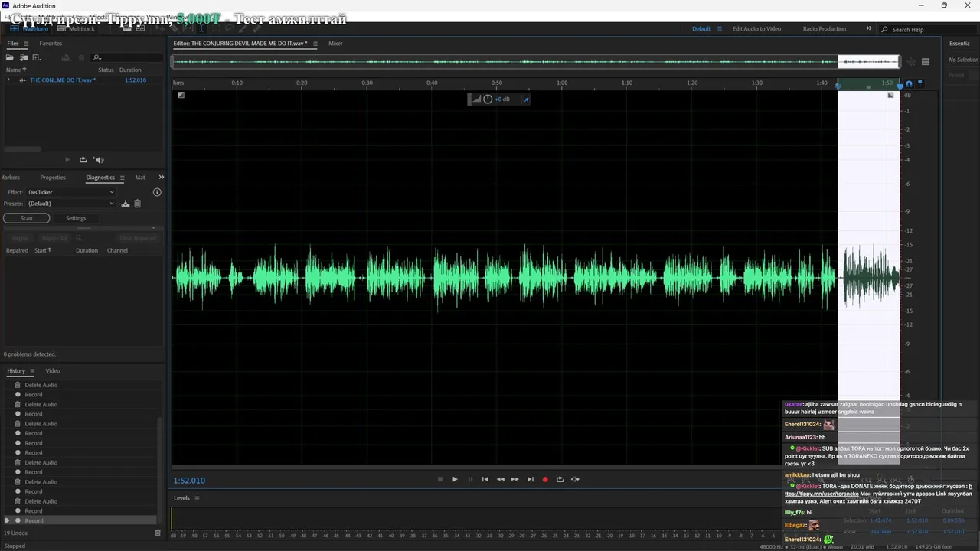This screenshot has height=551, width=980.
Task: Click the Pause transport button
Action: pyautogui.click(x=470, y=479)
